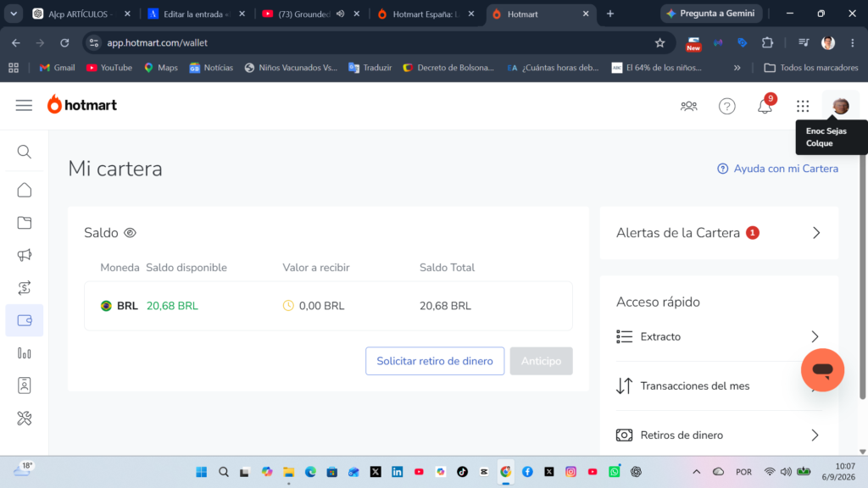Open the Maps bookmark
The image size is (868, 488).
161,68
